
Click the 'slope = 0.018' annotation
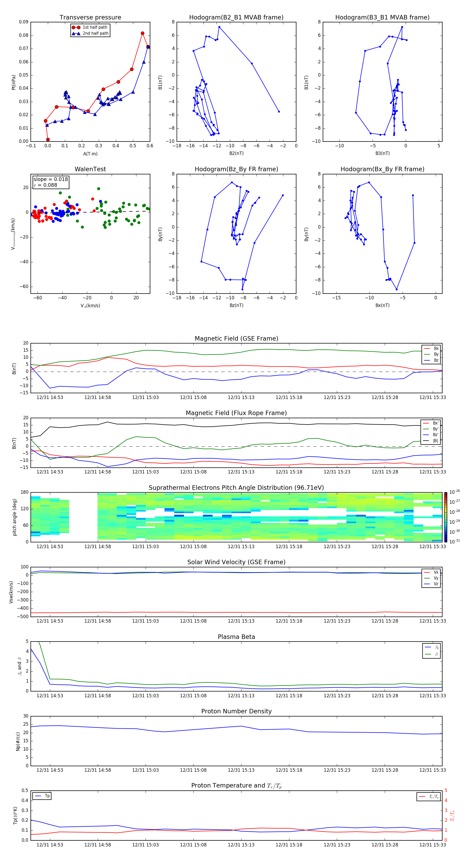coord(50,179)
